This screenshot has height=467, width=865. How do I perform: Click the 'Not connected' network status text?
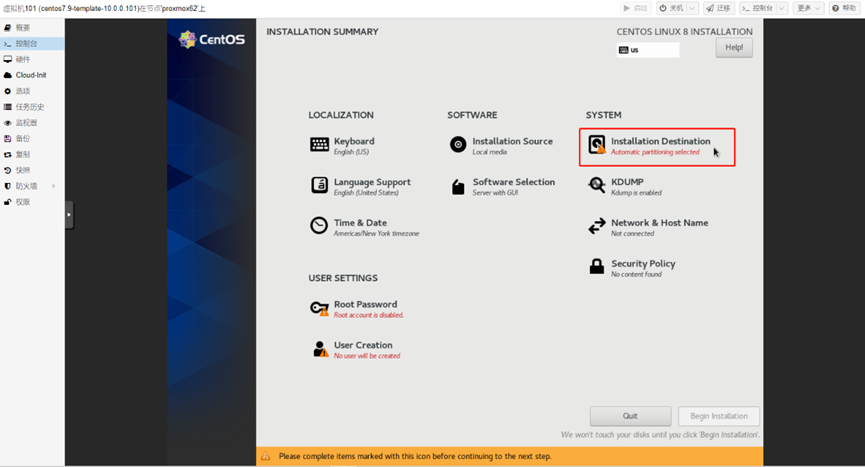[632, 234]
